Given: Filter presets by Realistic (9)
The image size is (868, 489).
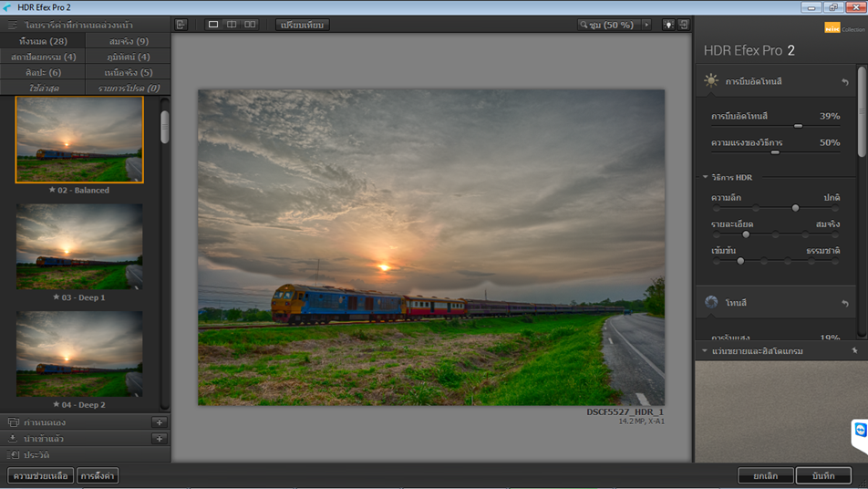Looking at the screenshot, I should (128, 41).
